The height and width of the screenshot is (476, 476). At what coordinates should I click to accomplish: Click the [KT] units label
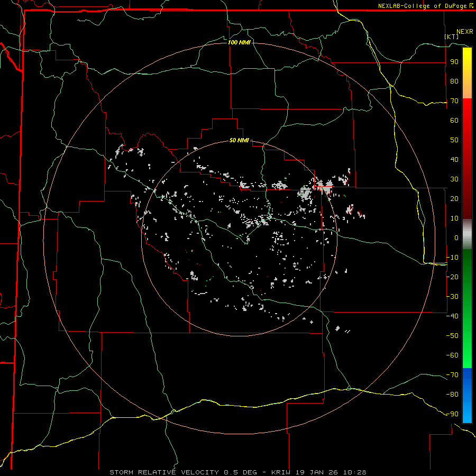[452, 36]
